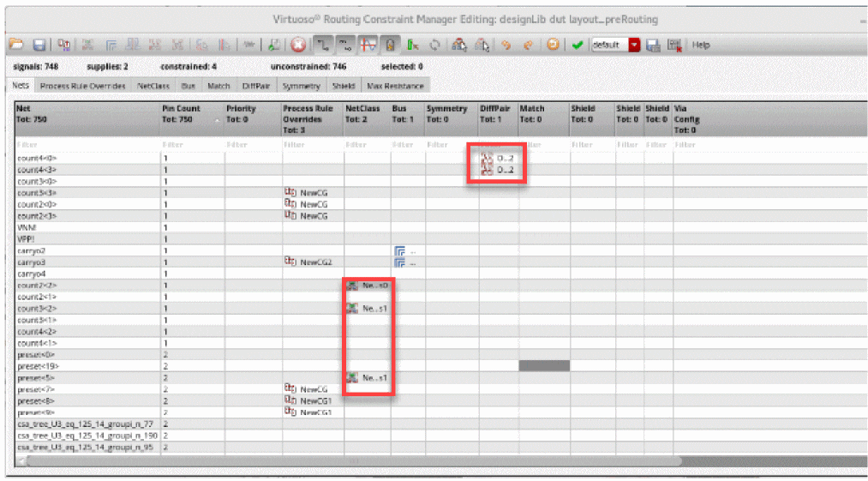Click the NewCG1 icon in preset<8> row
Viewport: 868px width, 481px height.
(x=290, y=400)
